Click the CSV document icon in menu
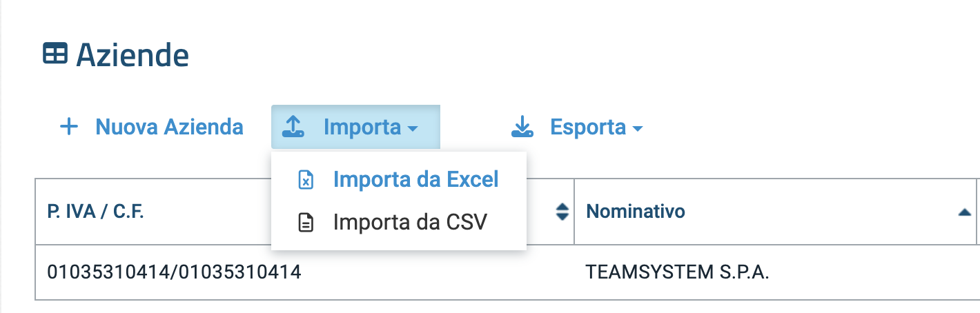 click(306, 222)
